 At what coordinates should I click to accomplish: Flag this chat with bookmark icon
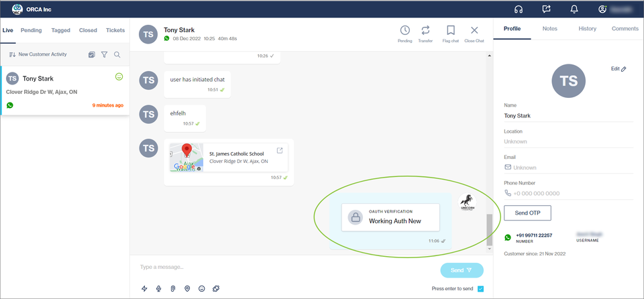pos(451,31)
